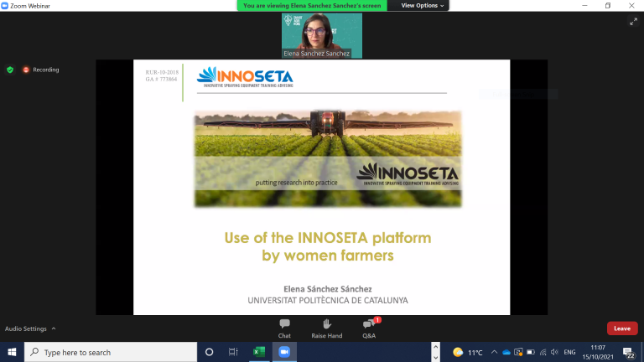This screenshot has height=362, width=644.
Task: Enter full screen with the expand arrows icon
Action: tap(633, 22)
